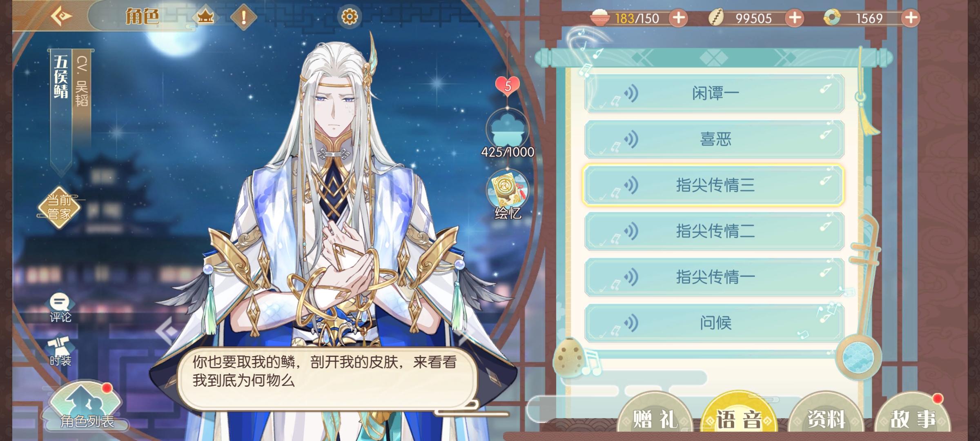The width and height of the screenshot is (980, 441).
Task: Toggle the 当前管家 butler badge
Action: (59, 207)
